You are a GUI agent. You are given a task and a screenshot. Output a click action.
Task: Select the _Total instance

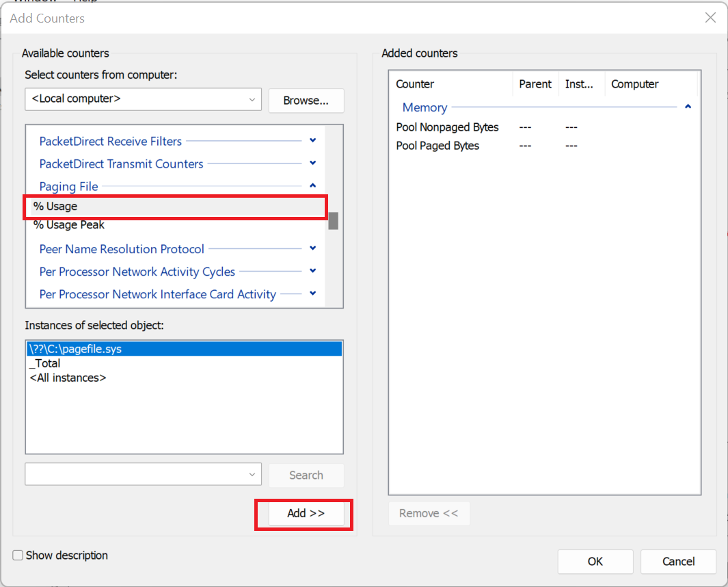click(45, 363)
